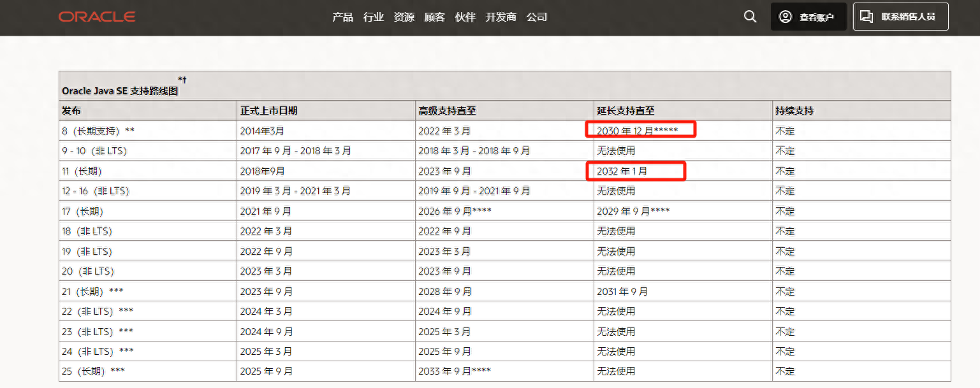Click the 联系销售人员 button
This screenshot has width=980, height=388.
click(x=900, y=17)
